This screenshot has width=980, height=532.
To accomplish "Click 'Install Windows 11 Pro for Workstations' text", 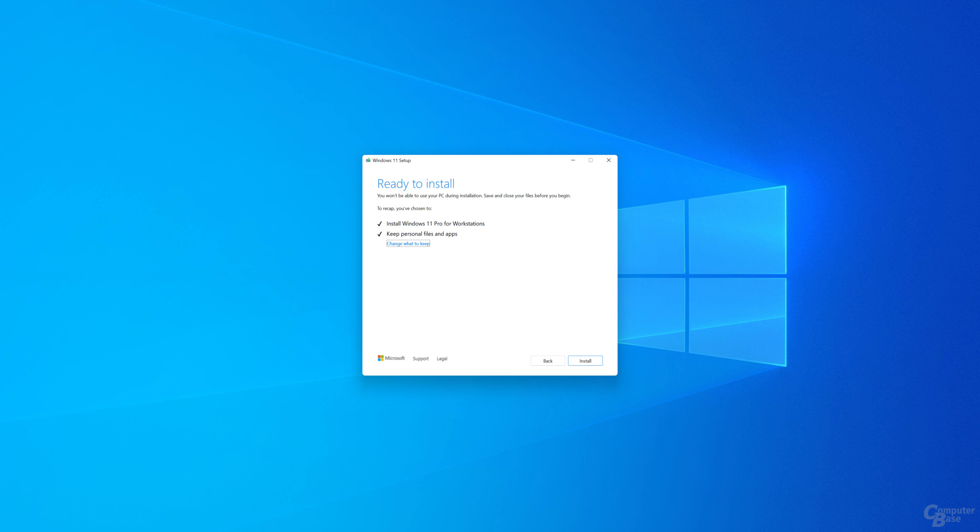I will point(435,223).
